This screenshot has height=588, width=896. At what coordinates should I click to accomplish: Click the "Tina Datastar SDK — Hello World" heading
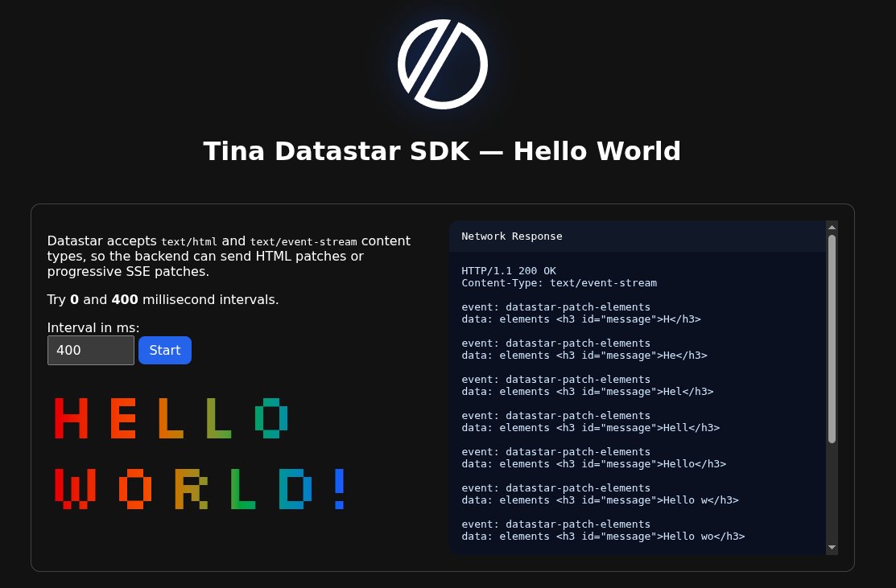point(442,151)
